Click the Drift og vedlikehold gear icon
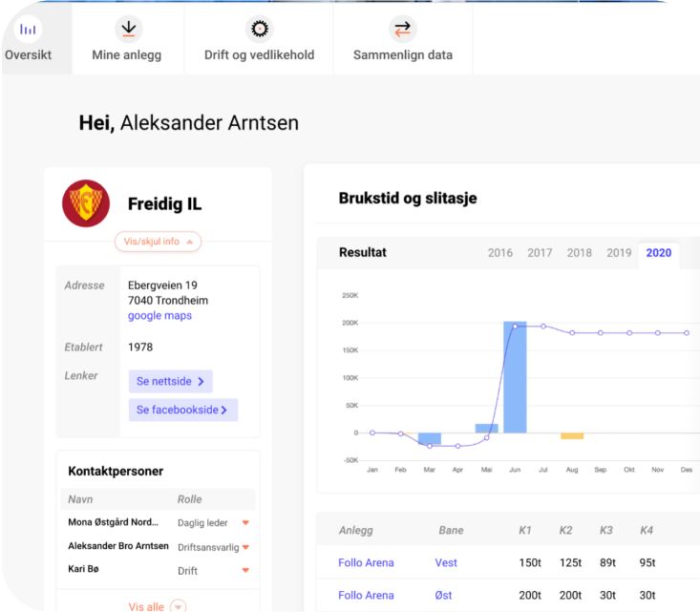 click(258, 29)
